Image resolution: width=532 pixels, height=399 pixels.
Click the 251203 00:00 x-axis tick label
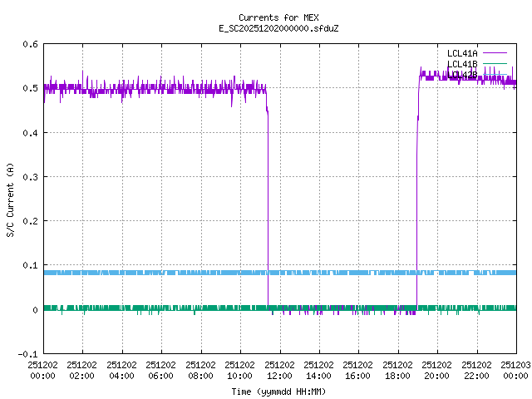[x=516, y=370]
